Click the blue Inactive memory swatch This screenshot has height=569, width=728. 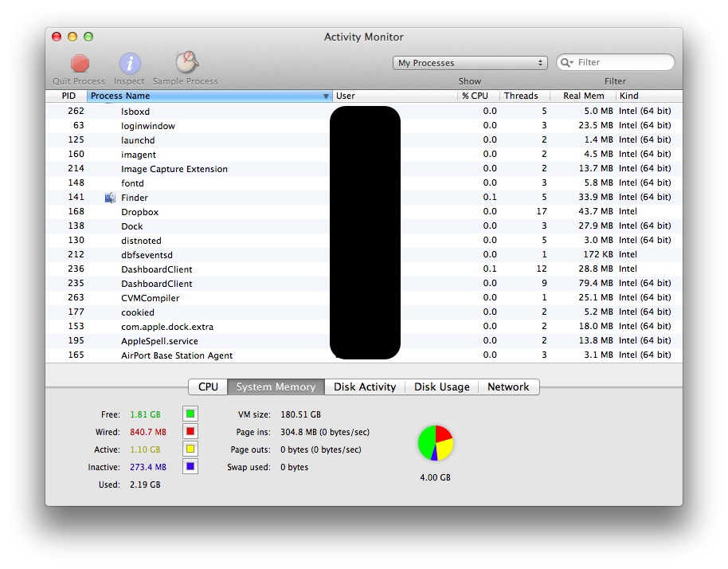190,466
